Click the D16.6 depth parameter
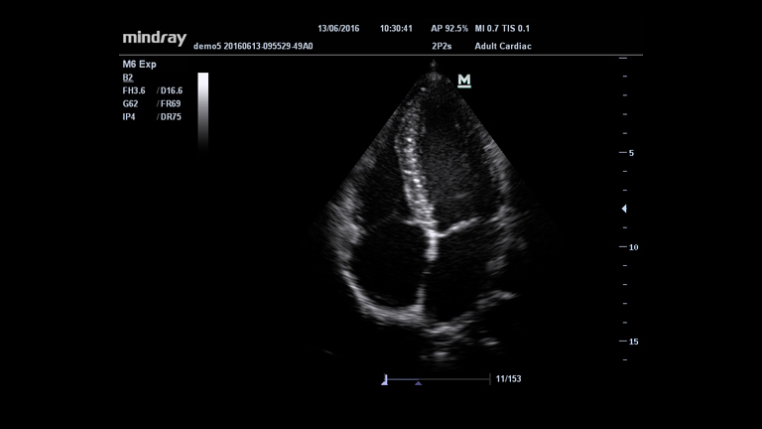 (x=172, y=90)
